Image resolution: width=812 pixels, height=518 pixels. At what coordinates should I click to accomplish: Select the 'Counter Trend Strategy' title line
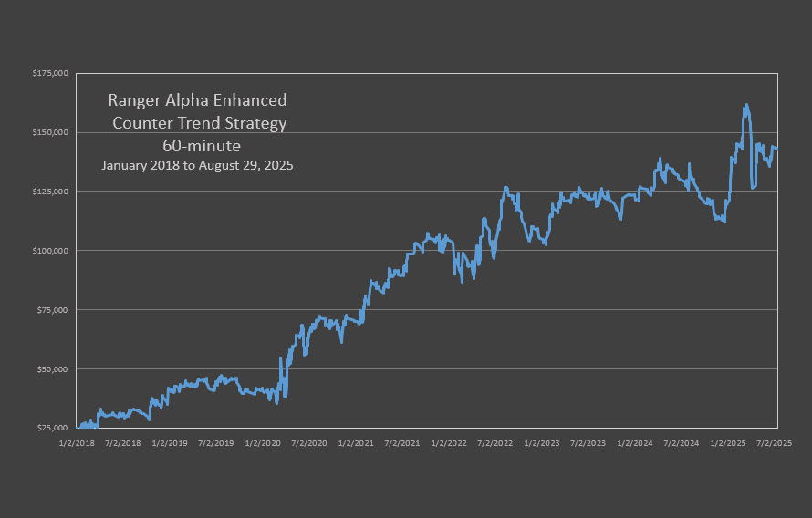[x=200, y=123]
